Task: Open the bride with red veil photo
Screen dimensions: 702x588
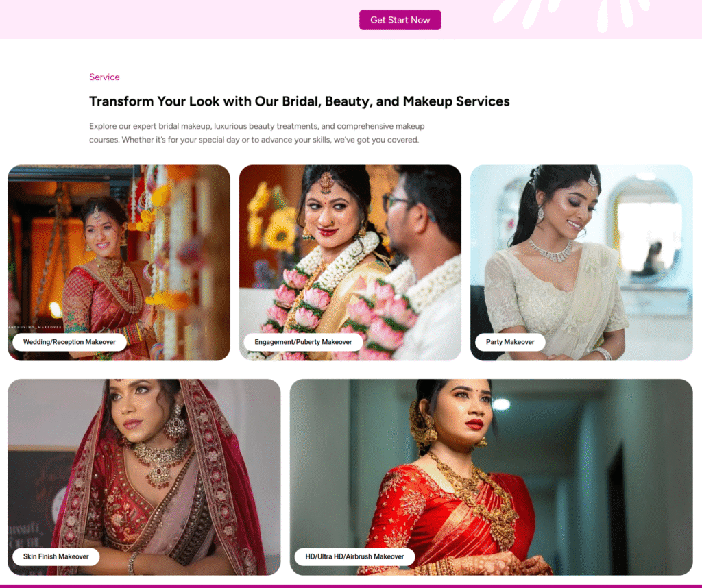Action: [144, 477]
